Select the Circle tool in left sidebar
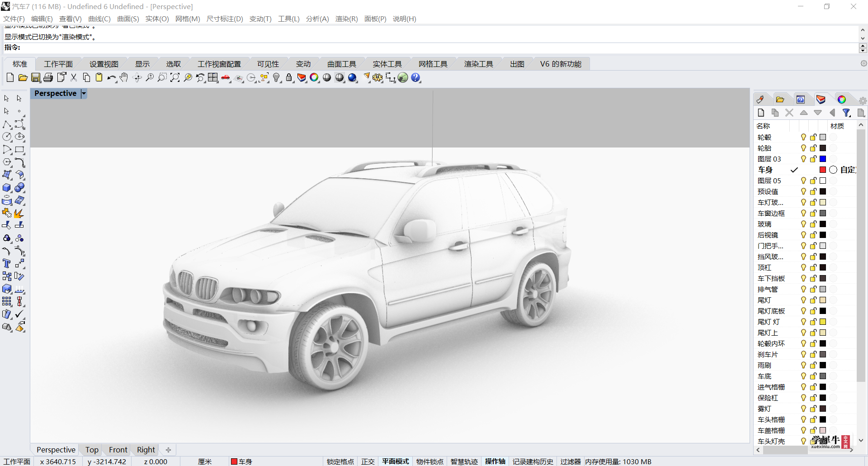This screenshot has width=868, height=466. [7, 136]
